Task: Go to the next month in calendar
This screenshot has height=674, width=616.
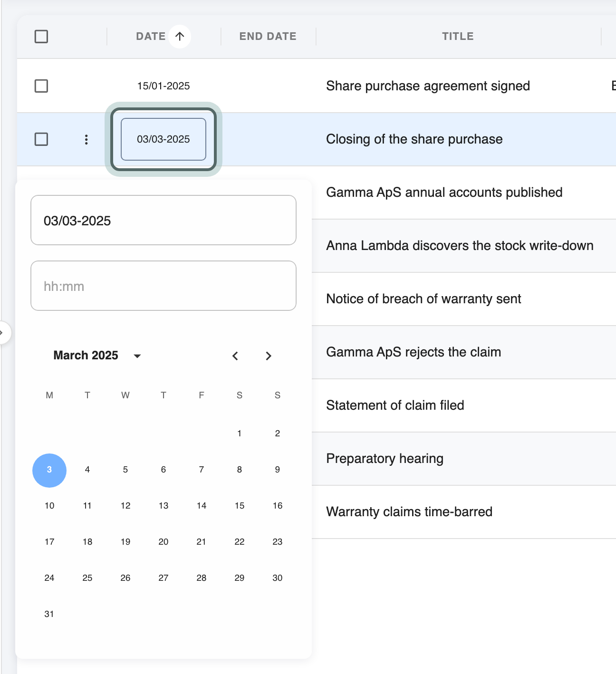Action: click(x=269, y=356)
